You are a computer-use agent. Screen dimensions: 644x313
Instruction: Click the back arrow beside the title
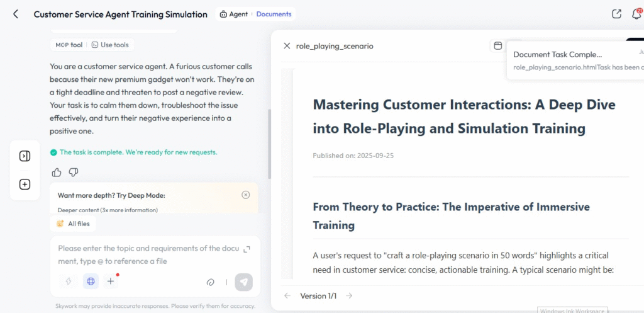pyautogui.click(x=16, y=14)
